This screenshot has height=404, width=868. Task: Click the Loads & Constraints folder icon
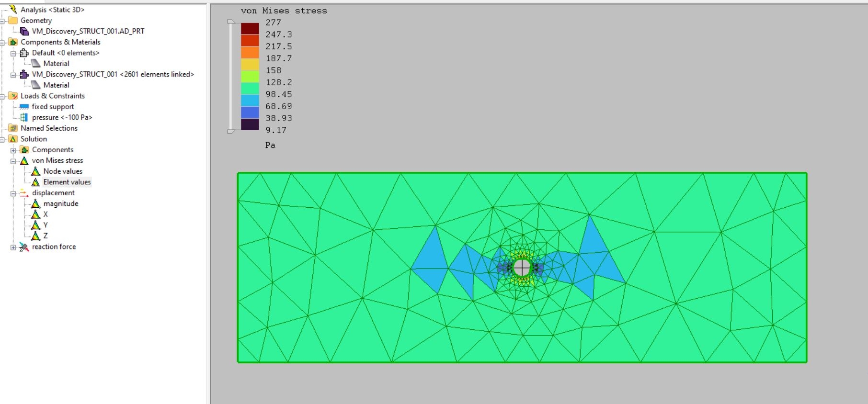[x=13, y=96]
